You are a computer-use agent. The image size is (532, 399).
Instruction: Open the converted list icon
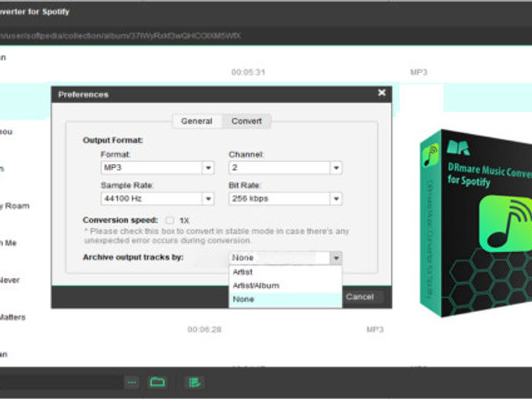tap(194, 383)
